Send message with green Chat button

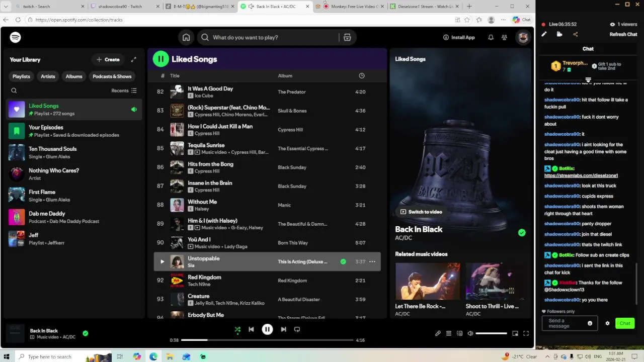point(625,323)
